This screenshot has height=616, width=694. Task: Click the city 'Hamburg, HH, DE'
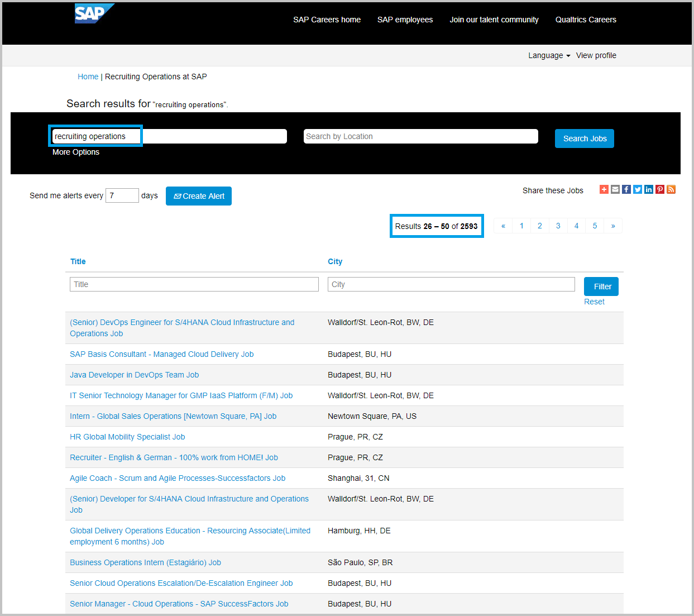(x=359, y=531)
